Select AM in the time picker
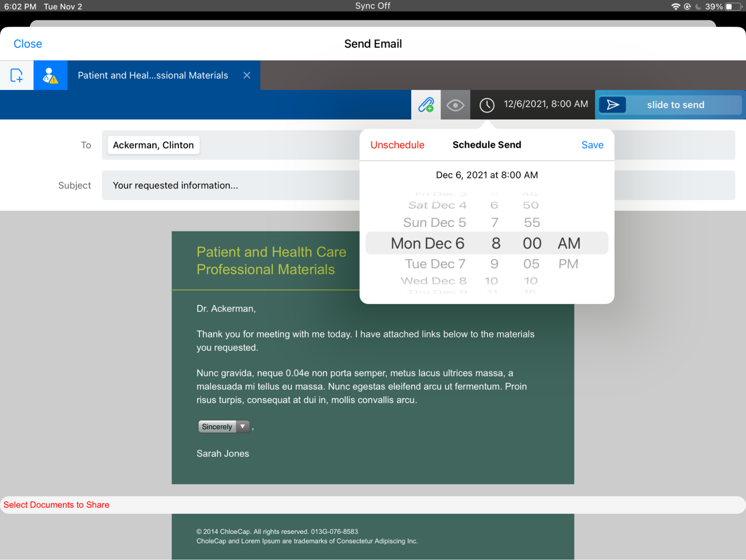This screenshot has width=746, height=560. (x=569, y=243)
